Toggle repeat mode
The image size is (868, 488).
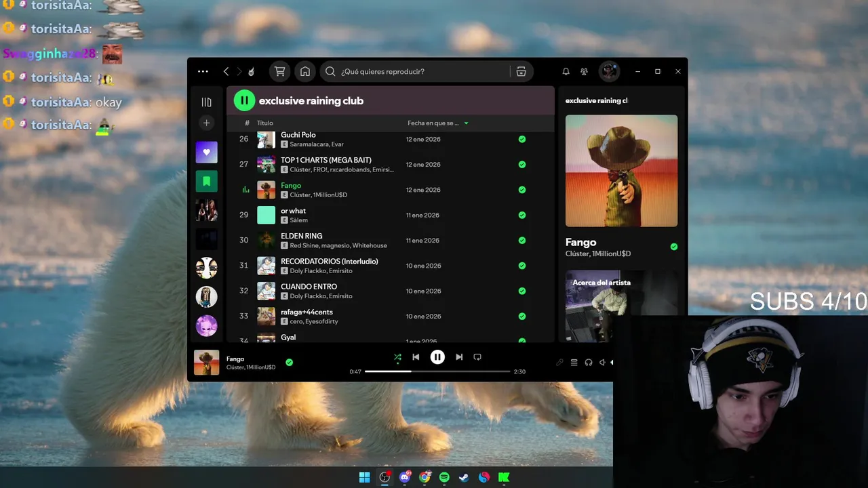point(477,357)
